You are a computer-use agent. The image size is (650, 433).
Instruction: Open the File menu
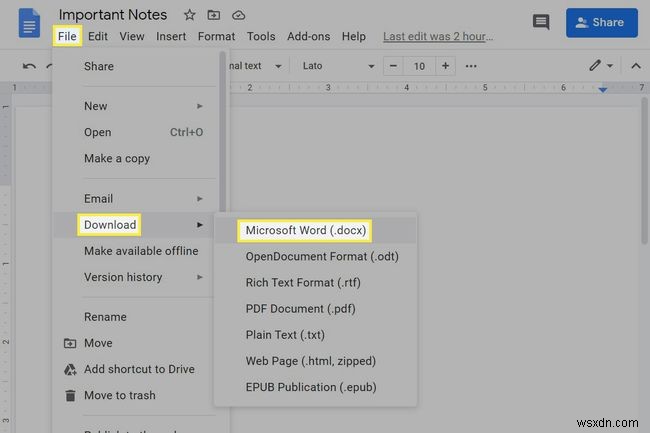click(x=67, y=36)
